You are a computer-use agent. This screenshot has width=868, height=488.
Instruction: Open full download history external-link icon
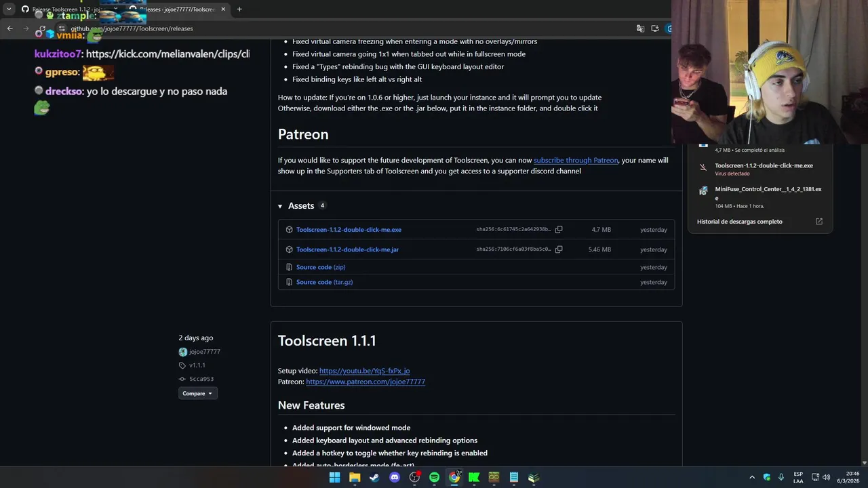click(x=818, y=222)
